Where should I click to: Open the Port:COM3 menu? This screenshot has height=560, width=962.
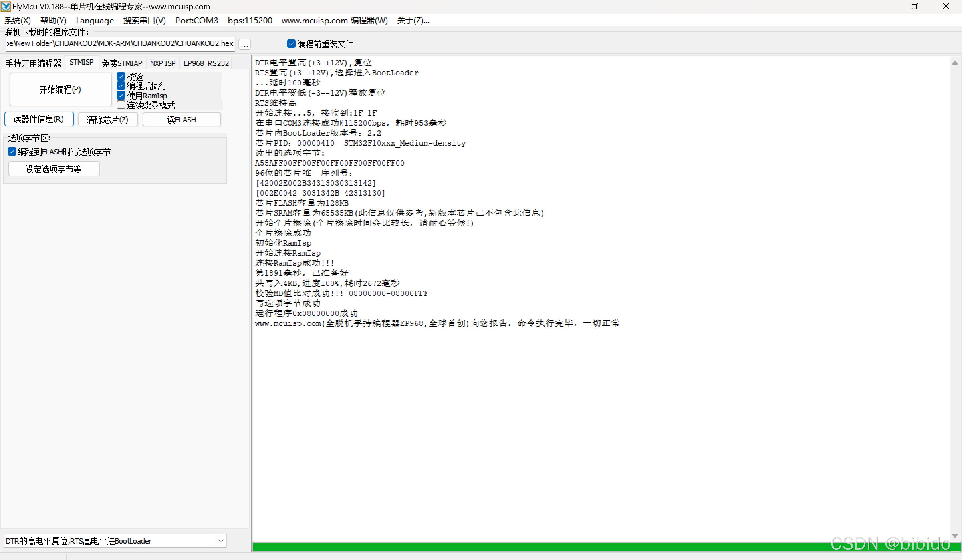[197, 21]
